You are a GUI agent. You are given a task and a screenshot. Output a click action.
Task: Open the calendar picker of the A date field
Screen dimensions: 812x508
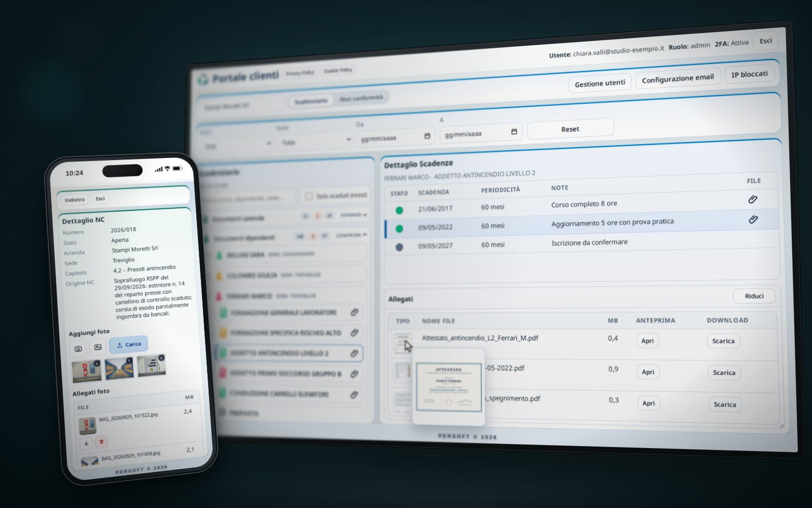click(514, 132)
